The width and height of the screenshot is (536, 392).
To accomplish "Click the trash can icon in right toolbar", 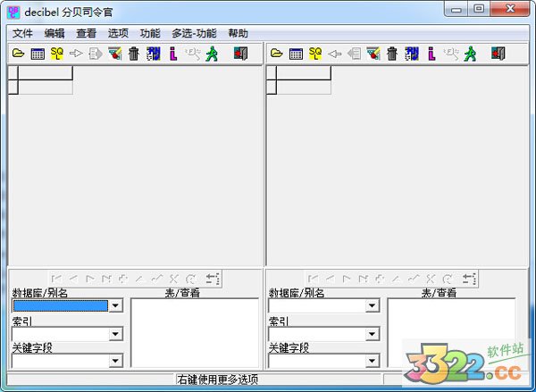I will click(x=392, y=54).
